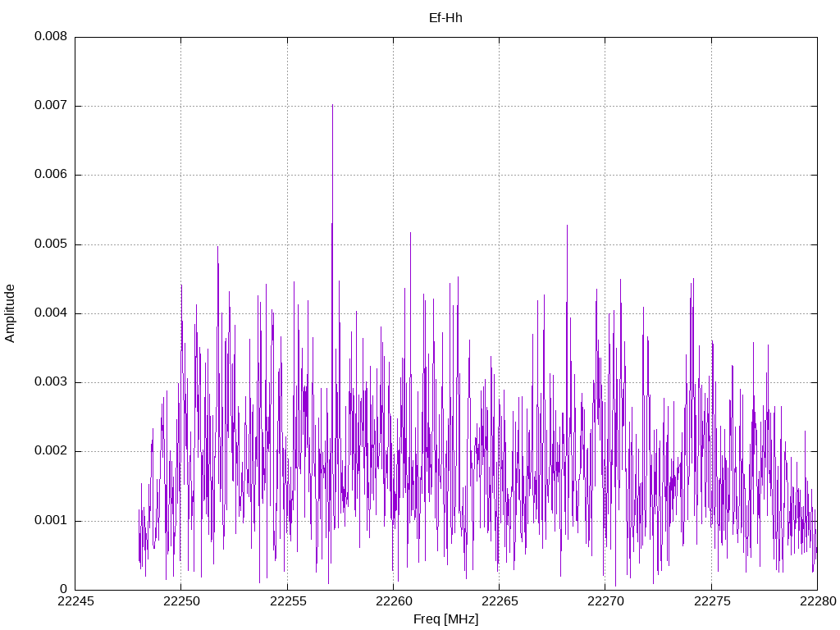Click x-axis tick label 22265
Viewport: 840px width, 630px height.
pos(500,601)
